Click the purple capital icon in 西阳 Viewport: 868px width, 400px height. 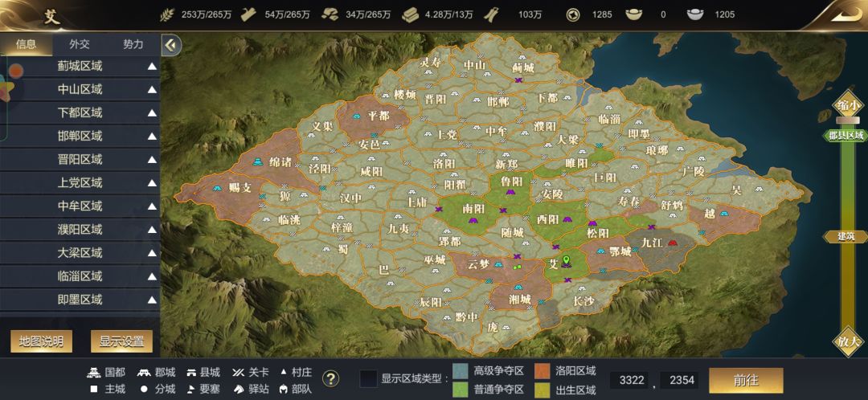[x=566, y=220]
